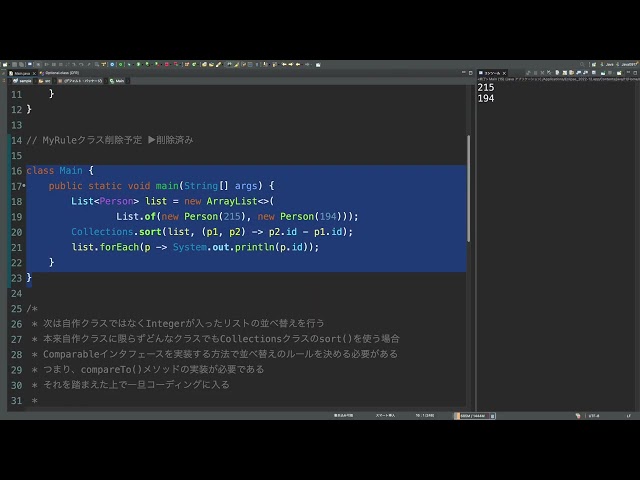Maximize the console view panel
Viewport: 640px width, 480px height.
click(635, 73)
